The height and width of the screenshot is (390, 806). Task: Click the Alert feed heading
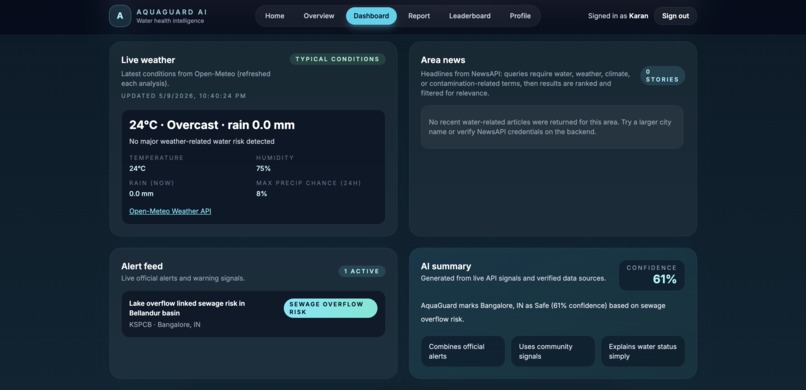coord(142,266)
